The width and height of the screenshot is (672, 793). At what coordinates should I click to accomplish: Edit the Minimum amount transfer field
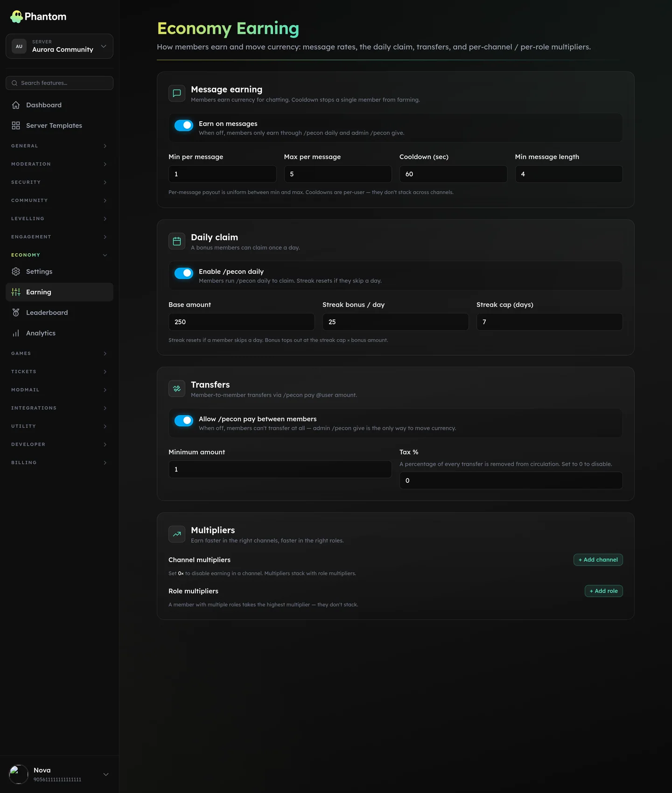click(x=280, y=469)
